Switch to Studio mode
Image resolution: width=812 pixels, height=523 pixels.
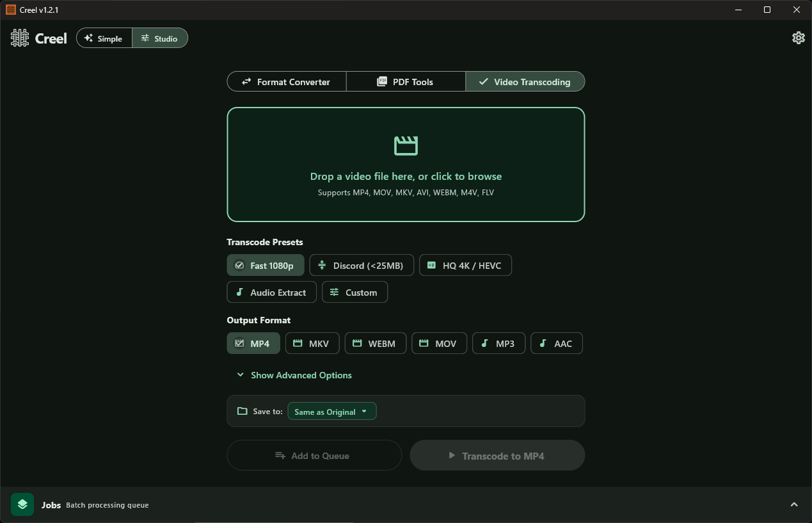click(160, 38)
